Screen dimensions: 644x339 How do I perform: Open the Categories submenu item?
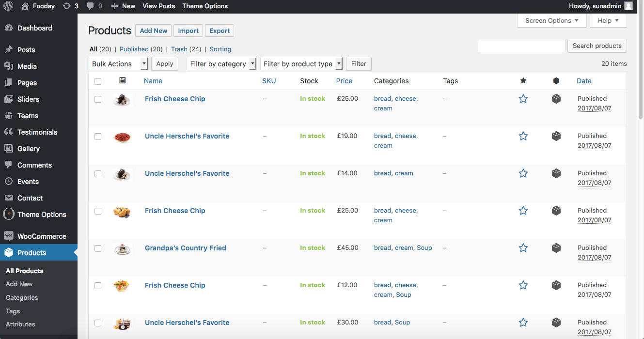click(22, 297)
